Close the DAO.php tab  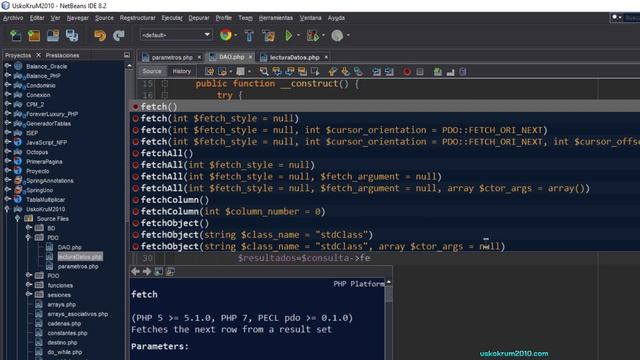pos(250,57)
